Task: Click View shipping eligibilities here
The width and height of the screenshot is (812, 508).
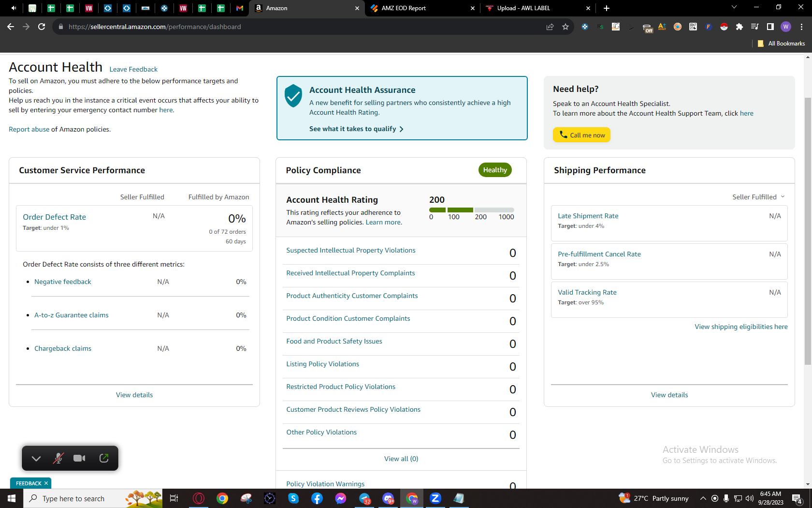Action: click(741, 327)
